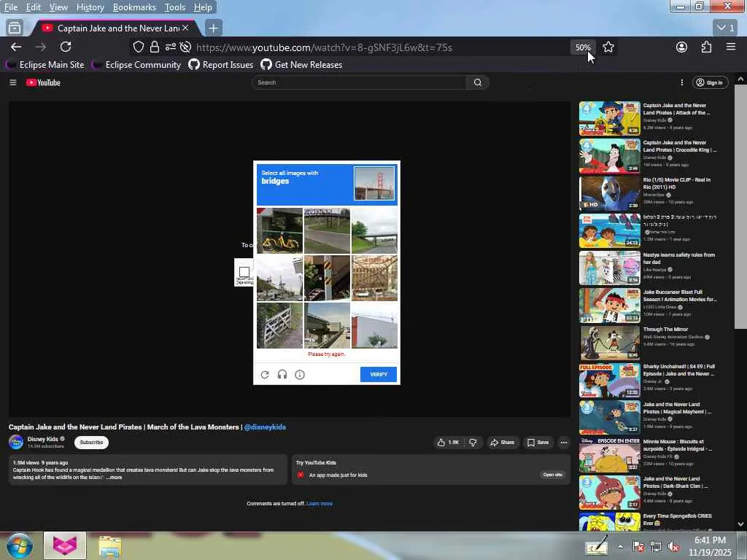Select captcha tile with the grey wall
Viewport: 747px width, 560px height.
click(374, 325)
